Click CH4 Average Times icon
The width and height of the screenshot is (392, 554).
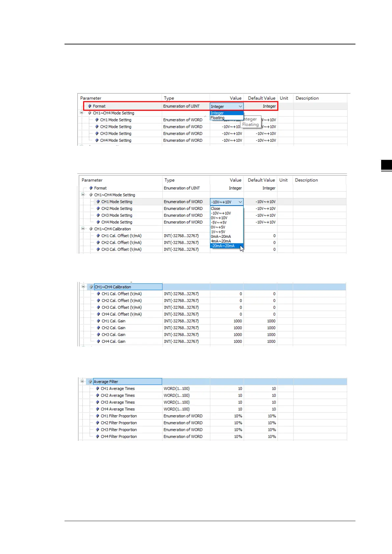click(97, 409)
